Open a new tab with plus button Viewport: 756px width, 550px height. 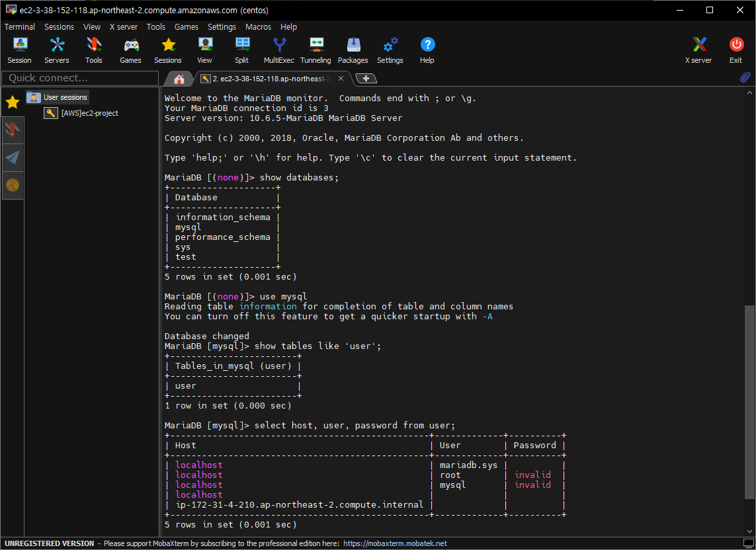(366, 78)
